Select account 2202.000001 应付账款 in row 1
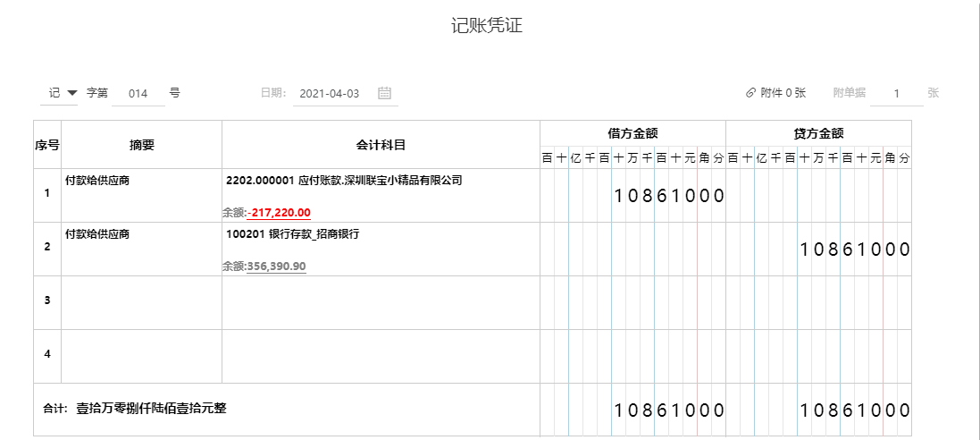This screenshot has height=440, width=980. [344, 181]
